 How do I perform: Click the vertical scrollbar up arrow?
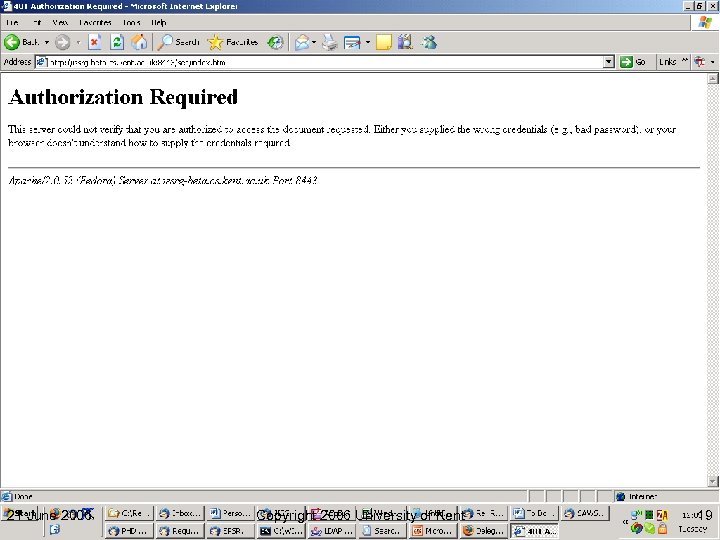(x=713, y=79)
